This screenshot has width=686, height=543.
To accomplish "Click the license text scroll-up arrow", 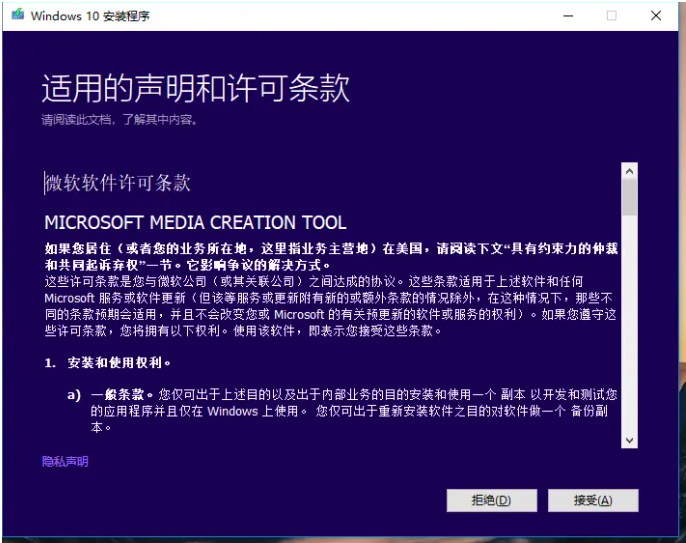I will point(629,172).
